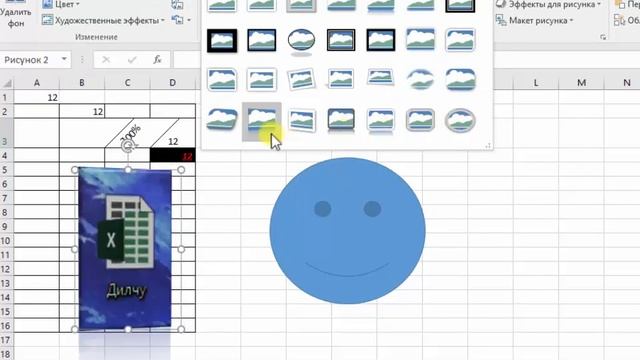
Task: Click cell A1 containing 12
Action: (37, 97)
